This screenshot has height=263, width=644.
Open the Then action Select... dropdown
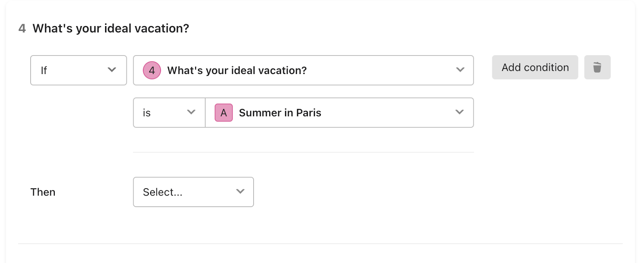coord(194,192)
